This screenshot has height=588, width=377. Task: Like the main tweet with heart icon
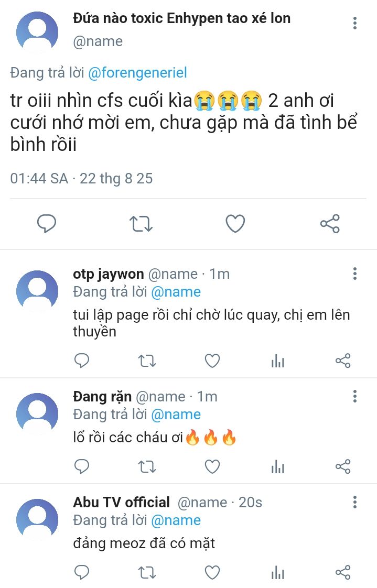(x=235, y=224)
